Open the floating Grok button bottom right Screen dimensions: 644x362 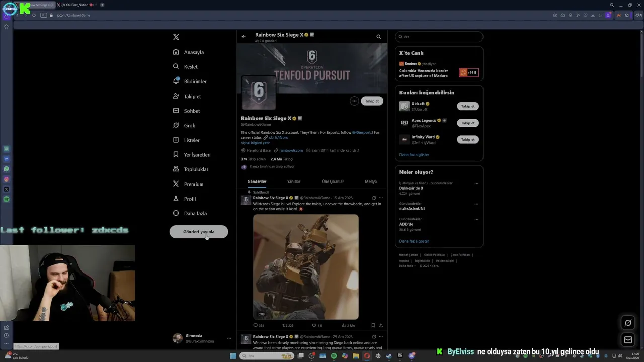pyautogui.click(x=628, y=323)
